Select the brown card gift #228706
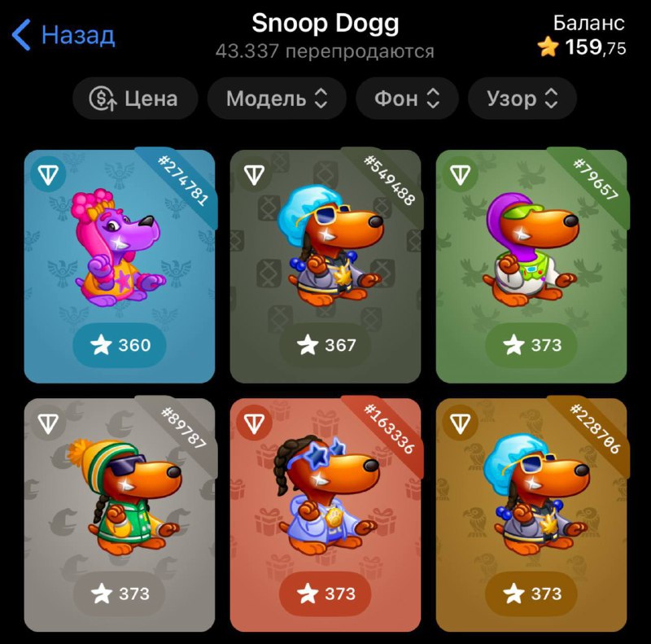This screenshot has height=644, width=651. [x=531, y=515]
